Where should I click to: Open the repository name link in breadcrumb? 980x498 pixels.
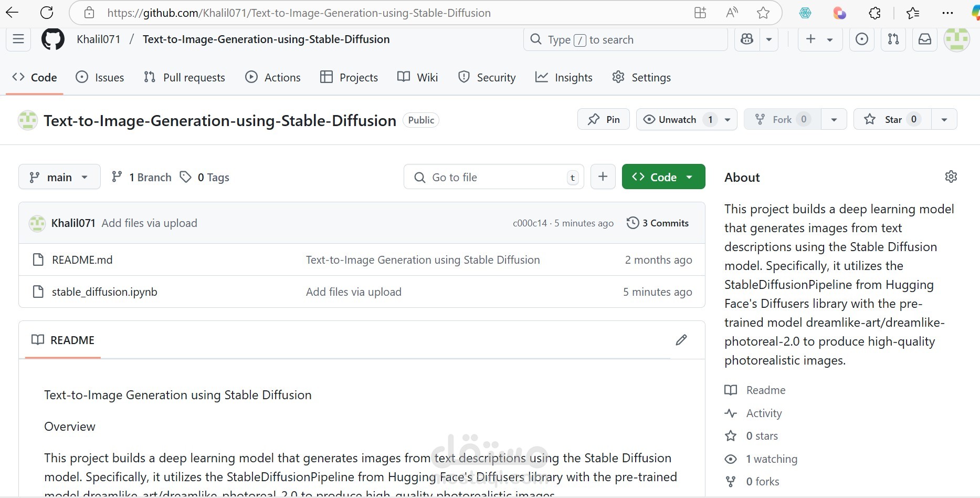[x=266, y=39]
